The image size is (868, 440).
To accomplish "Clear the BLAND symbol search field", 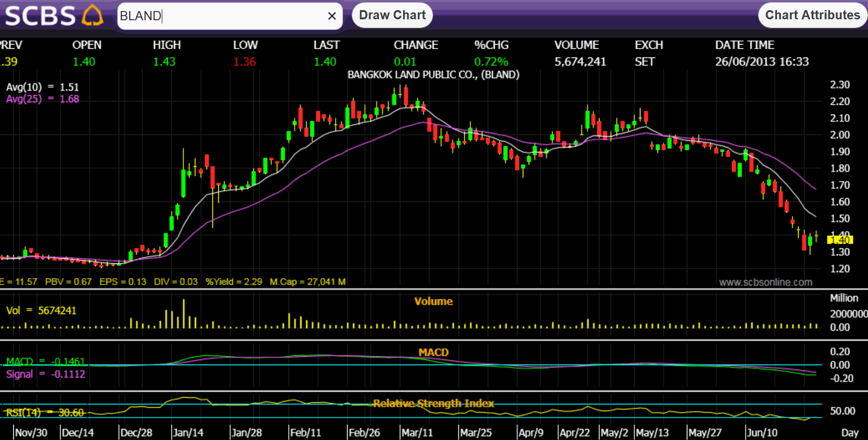I will click(x=331, y=16).
